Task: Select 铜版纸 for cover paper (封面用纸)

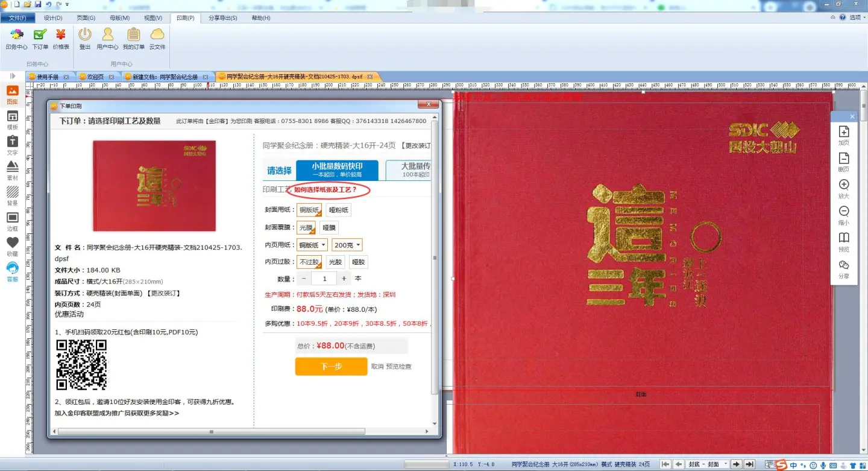Action: (x=309, y=210)
